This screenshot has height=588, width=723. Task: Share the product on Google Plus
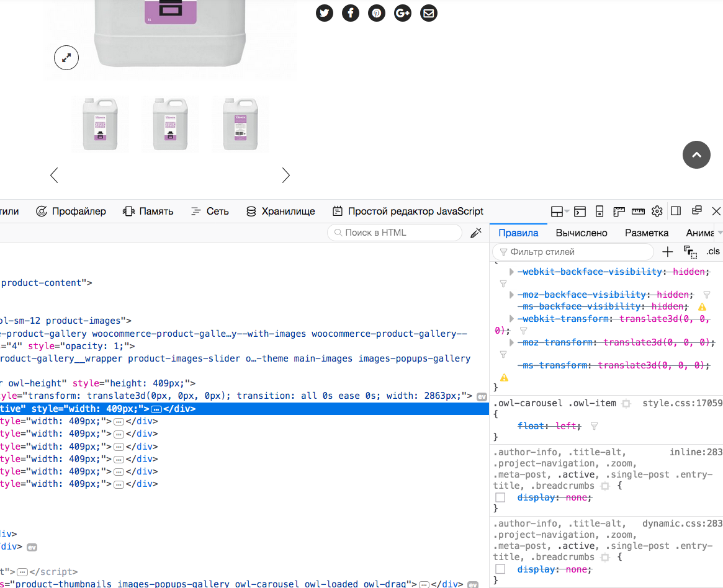[x=403, y=13]
